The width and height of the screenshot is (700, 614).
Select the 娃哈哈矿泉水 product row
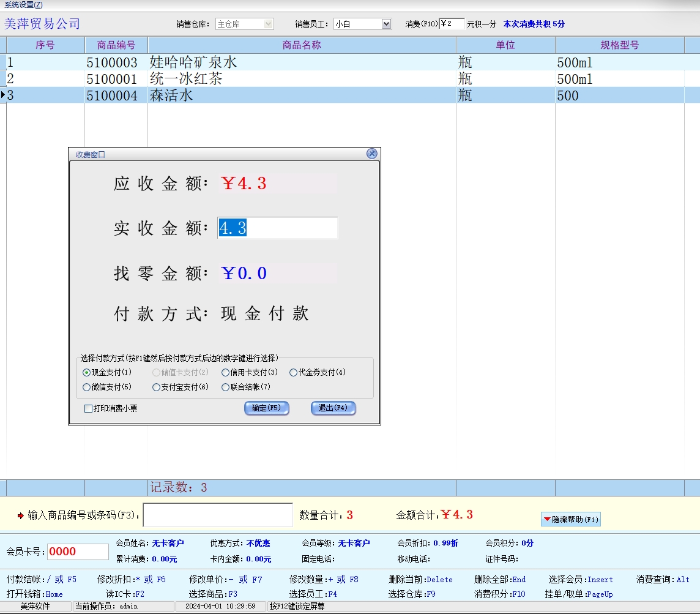pos(193,62)
